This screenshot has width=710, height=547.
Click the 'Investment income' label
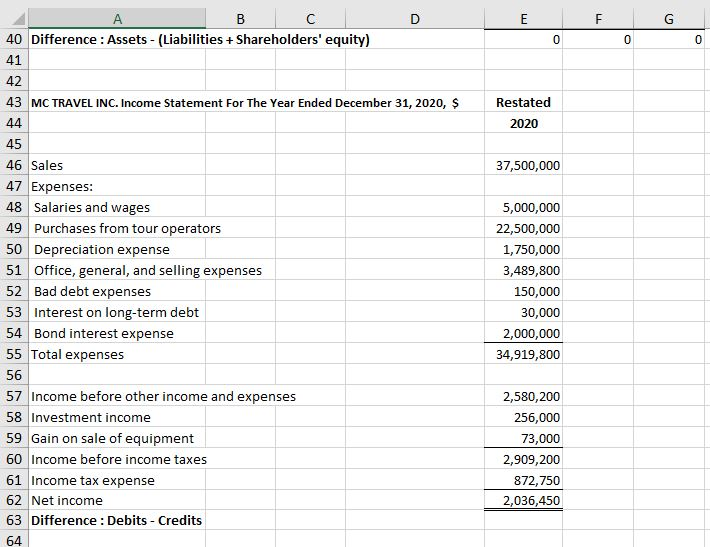(x=91, y=417)
